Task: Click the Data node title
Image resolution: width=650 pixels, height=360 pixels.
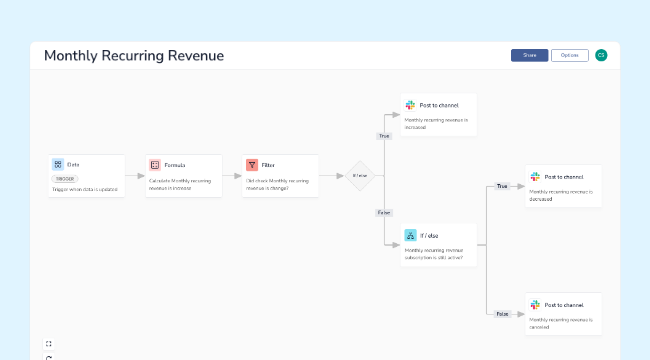Action: [x=73, y=165]
